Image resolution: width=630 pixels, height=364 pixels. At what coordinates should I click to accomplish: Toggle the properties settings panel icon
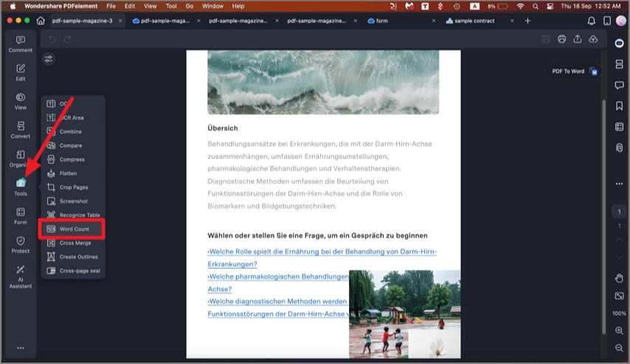pyautogui.click(x=49, y=60)
